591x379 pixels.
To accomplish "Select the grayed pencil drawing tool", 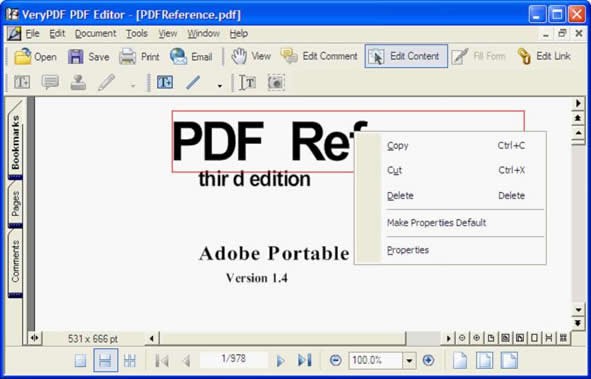I will coord(106,82).
